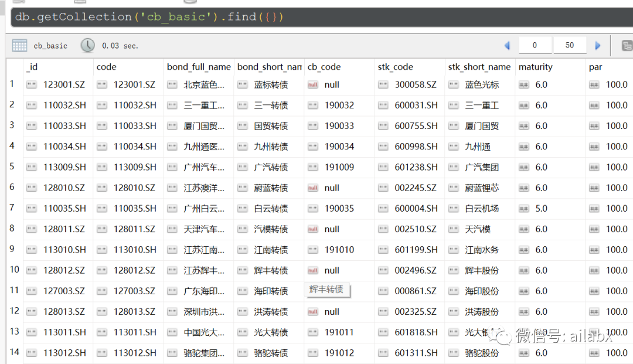Screen dimensions: 633x364
Task: Select row number 10
Action: point(14,269)
